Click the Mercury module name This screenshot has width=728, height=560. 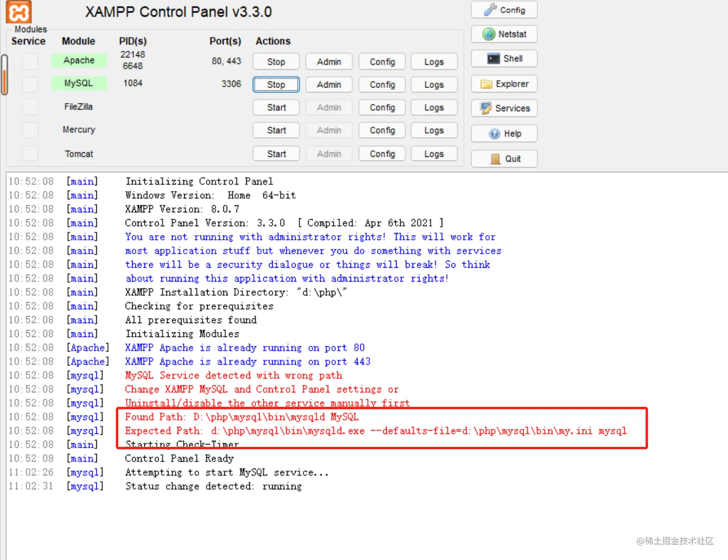(x=79, y=130)
